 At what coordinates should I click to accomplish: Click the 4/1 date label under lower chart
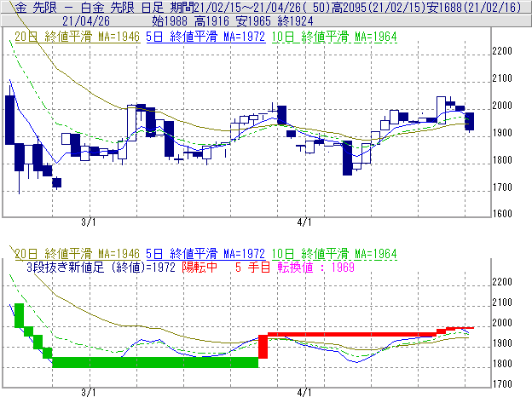(x=304, y=393)
